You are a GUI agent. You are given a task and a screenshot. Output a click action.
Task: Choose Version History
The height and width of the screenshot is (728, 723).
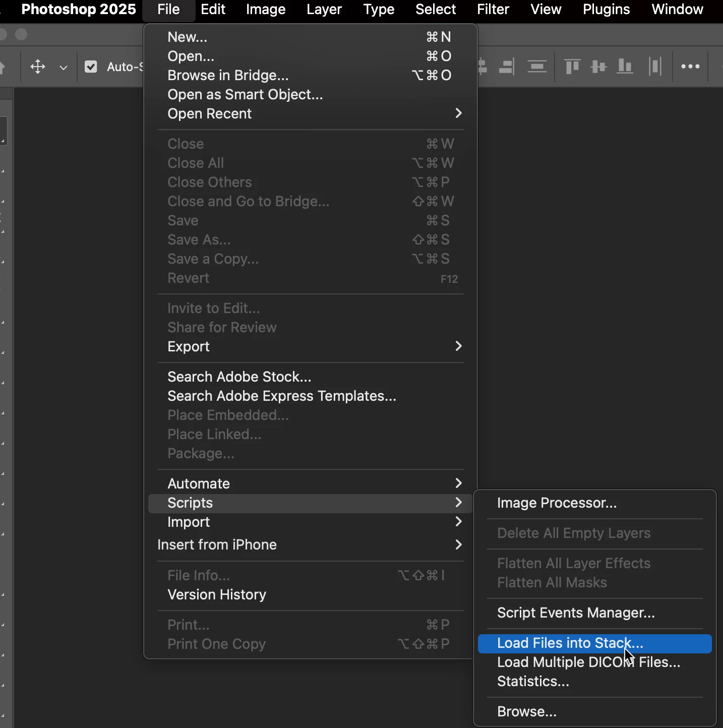310,594
